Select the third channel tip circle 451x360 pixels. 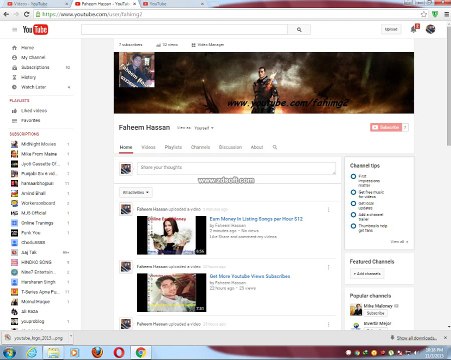(x=353, y=203)
